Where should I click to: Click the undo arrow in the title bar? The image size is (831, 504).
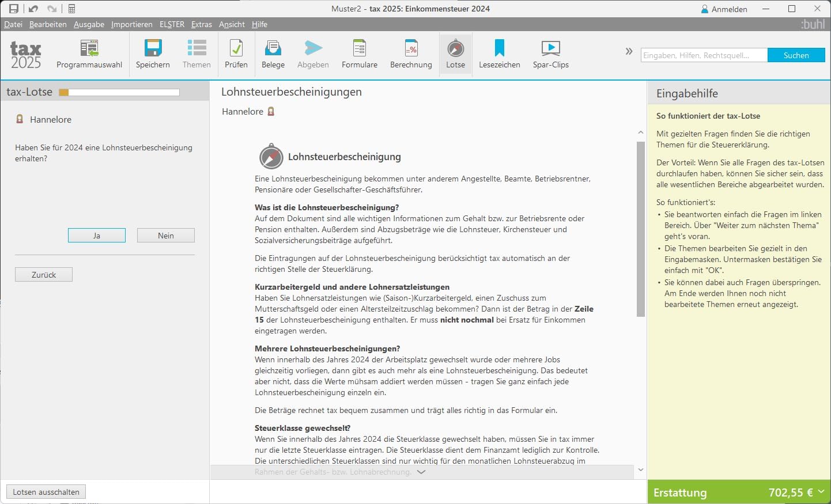pyautogui.click(x=33, y=9)
